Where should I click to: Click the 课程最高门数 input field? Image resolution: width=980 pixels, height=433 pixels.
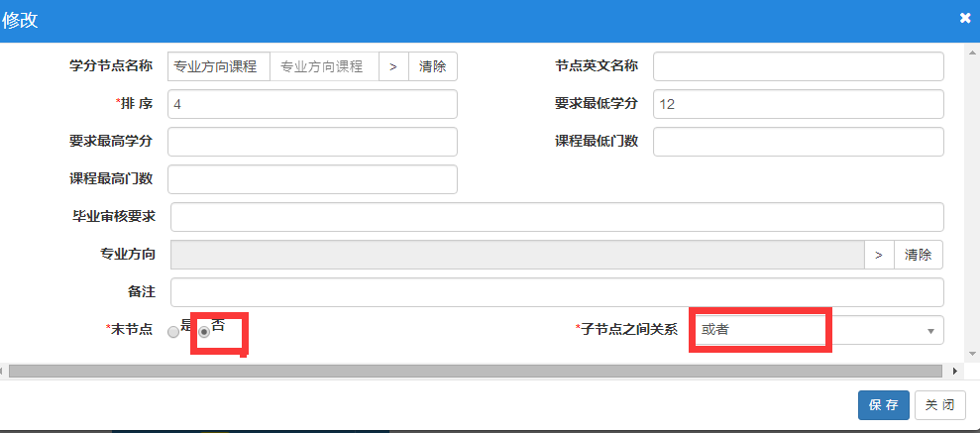312,179
